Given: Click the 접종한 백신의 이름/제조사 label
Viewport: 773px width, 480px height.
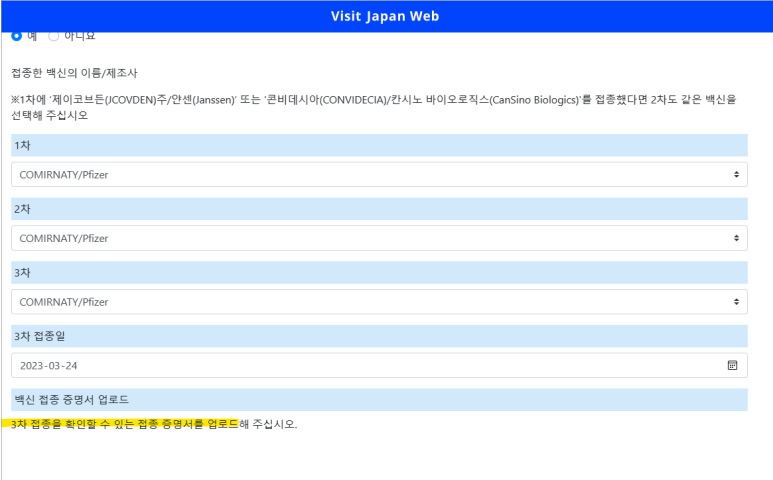Looking at the screenshot, I should click(74, 73).
